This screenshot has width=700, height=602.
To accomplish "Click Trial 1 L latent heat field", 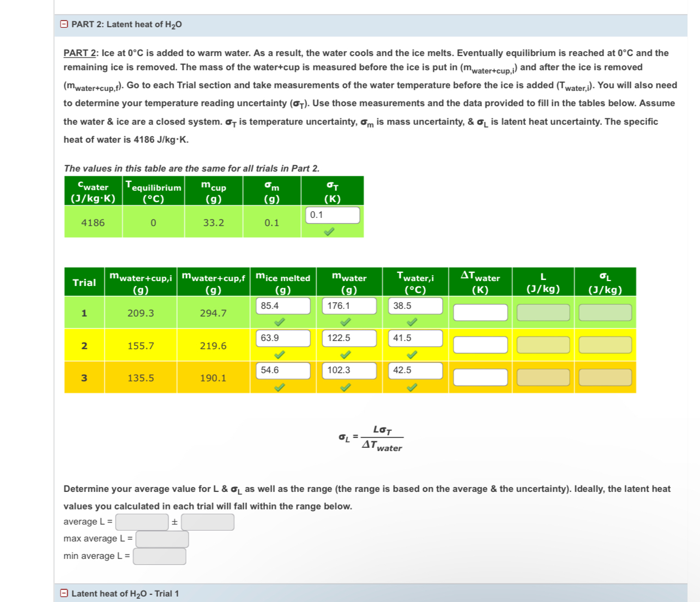I will pos(543,313).
